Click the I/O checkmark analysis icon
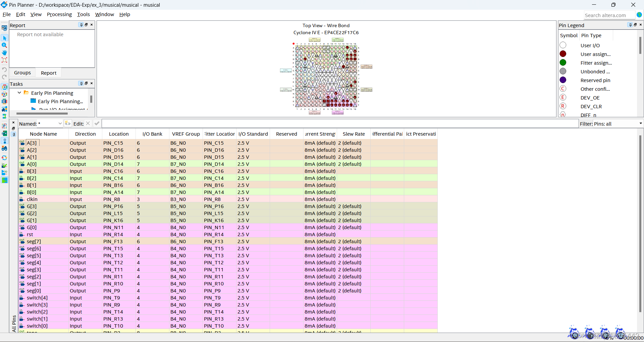This screenshot has width=644, height=342. tap(4, 165)
